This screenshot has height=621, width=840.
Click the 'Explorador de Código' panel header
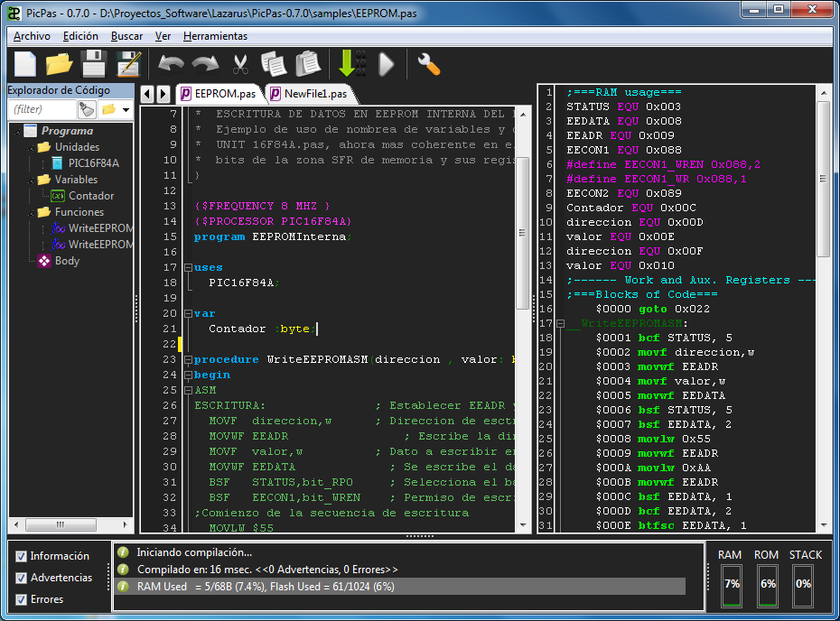pyautogui.click(x=70, y=90)
